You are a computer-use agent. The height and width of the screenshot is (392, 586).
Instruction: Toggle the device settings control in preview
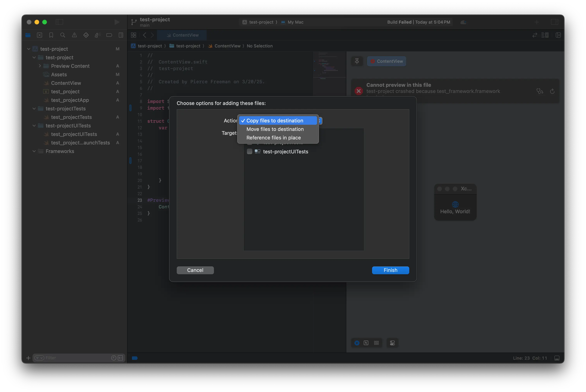[392, 343]
